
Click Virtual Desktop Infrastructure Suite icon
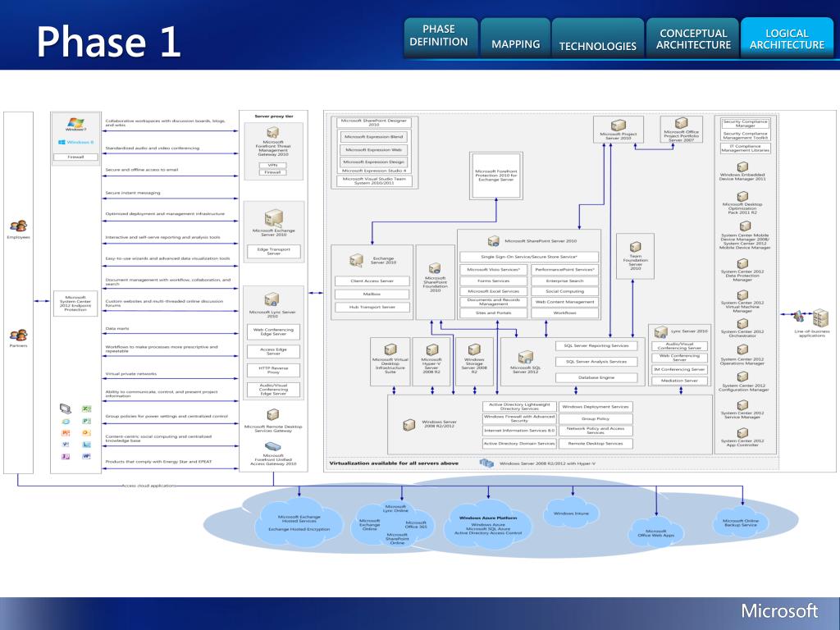click(390, 349)
